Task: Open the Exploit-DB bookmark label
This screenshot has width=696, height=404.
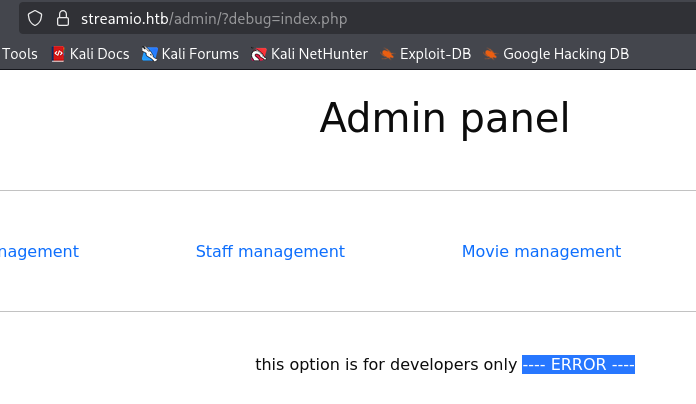Action: click(435, 54)
